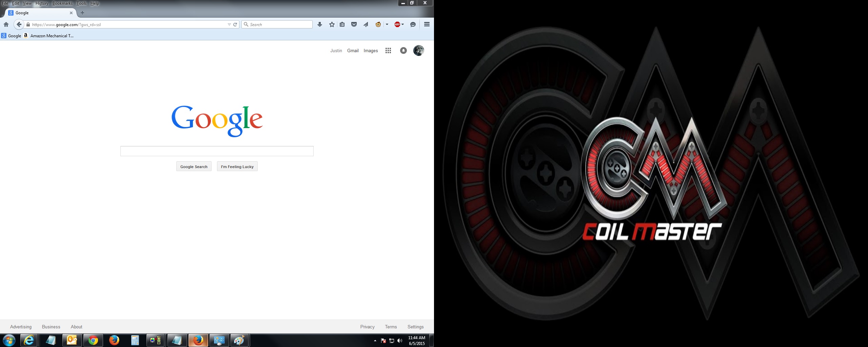Click the taskbar clock showing 11:44 AM

417,341
